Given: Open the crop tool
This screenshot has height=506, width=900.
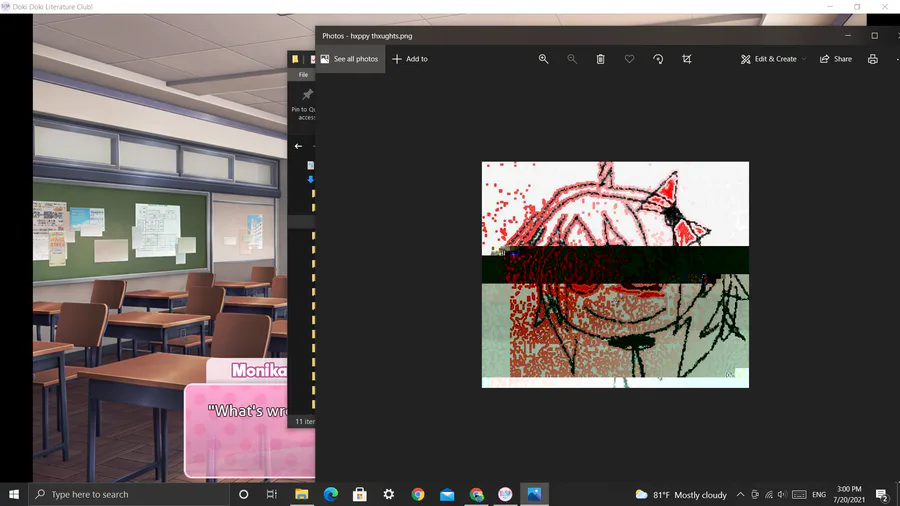Looking at the screenshot, I should tap(686, 59).
